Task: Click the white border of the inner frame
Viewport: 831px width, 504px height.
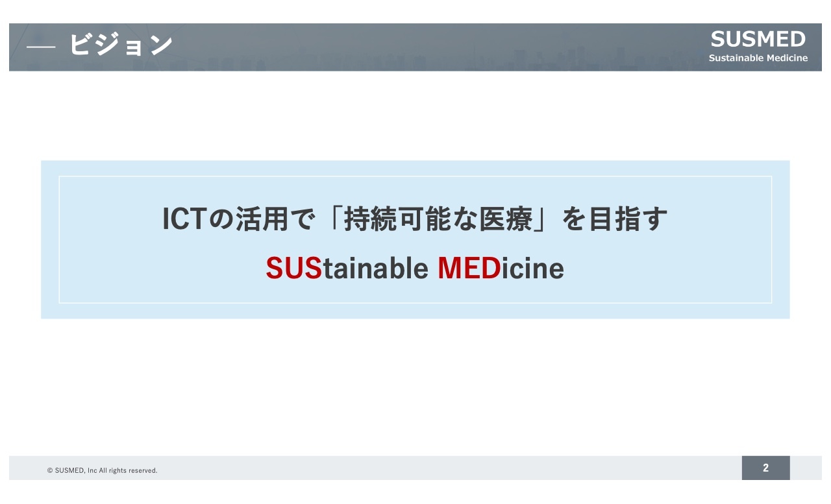Action: coord(59,240)
